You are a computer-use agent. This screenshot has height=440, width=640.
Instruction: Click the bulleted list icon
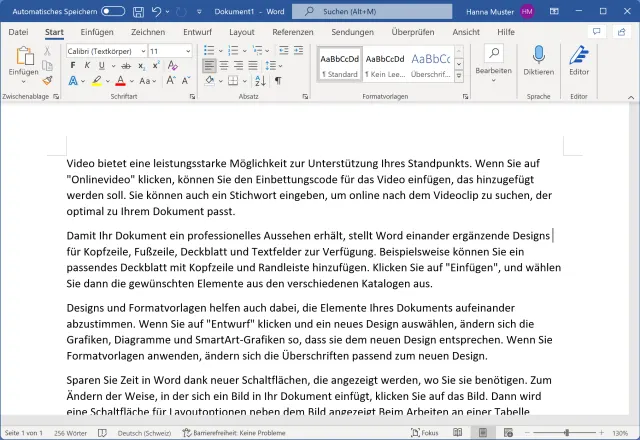(x=210, y=50)
